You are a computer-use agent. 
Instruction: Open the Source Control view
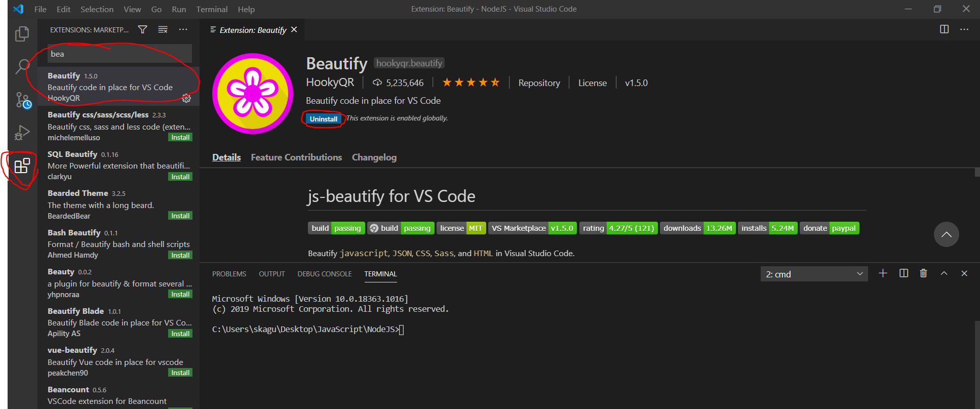coord(23,100)
